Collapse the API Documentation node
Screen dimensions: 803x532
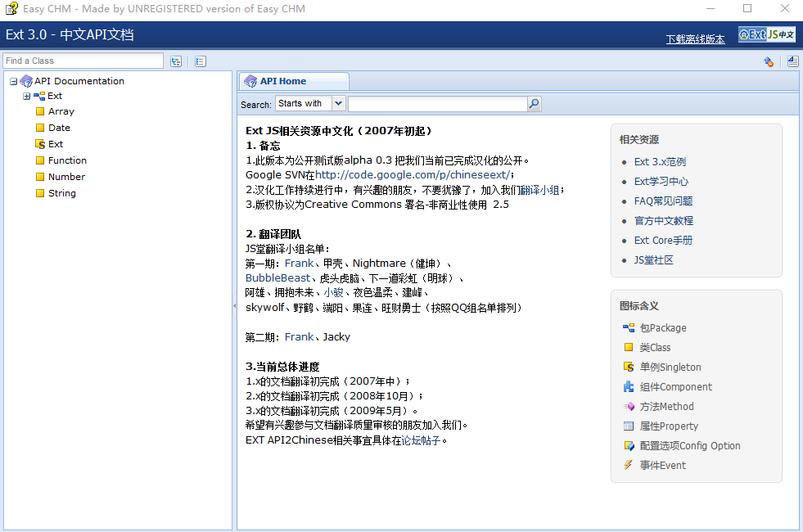11,81
